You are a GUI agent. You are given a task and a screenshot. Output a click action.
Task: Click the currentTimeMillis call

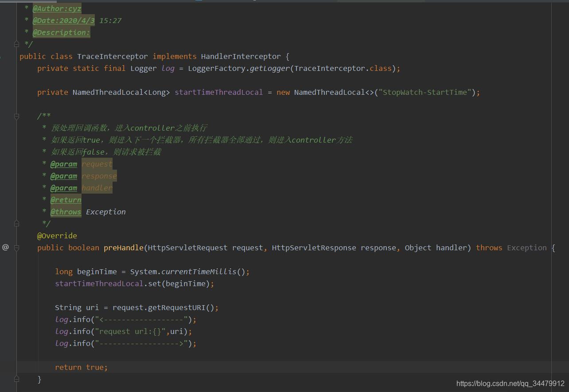pos(199,272)
